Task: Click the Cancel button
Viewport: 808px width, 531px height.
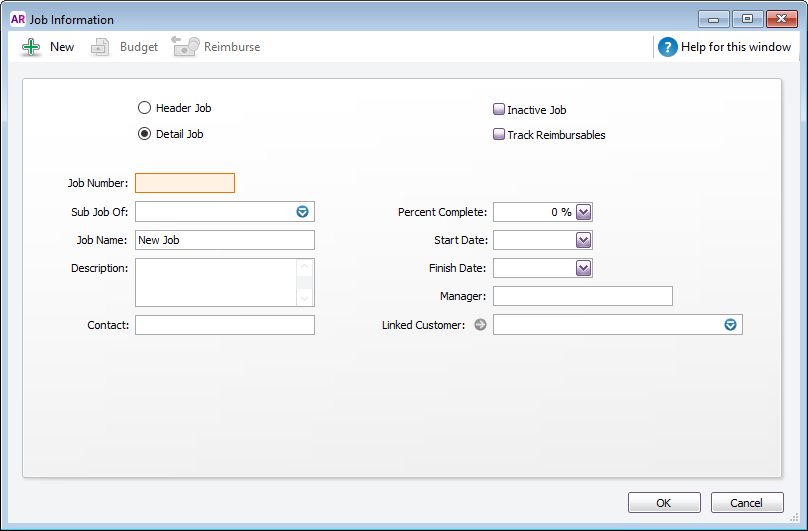Action: (x=747, y=503)
